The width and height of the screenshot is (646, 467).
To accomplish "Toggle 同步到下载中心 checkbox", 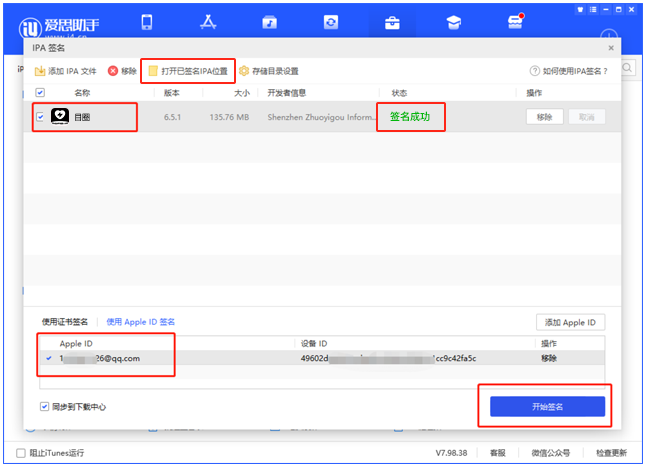I will point(44,407).
